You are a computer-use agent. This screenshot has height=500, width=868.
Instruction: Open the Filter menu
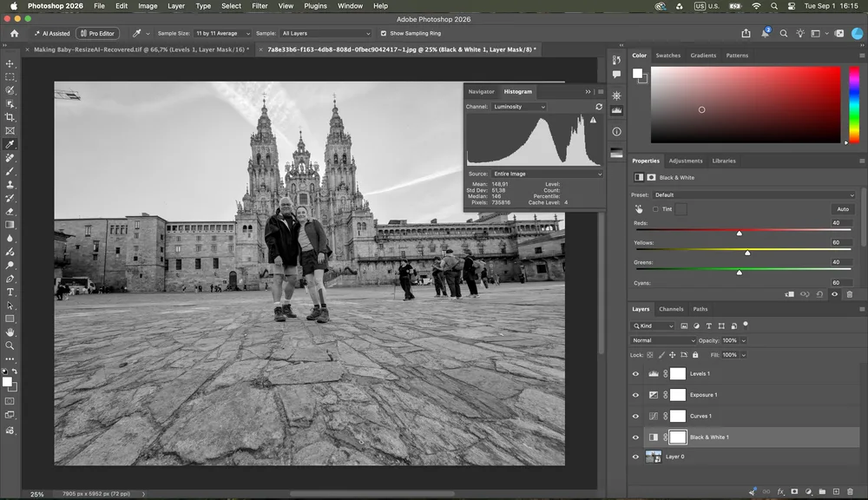coord(260,6)
